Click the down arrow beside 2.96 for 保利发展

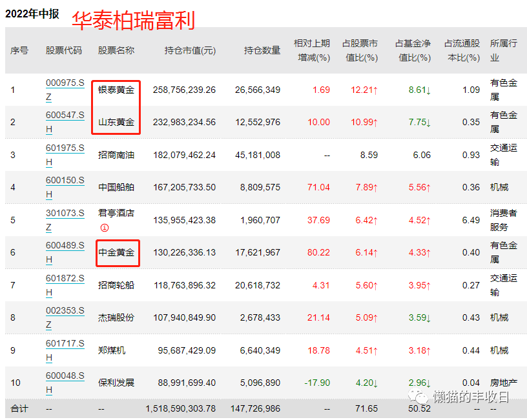coord(429,383)
